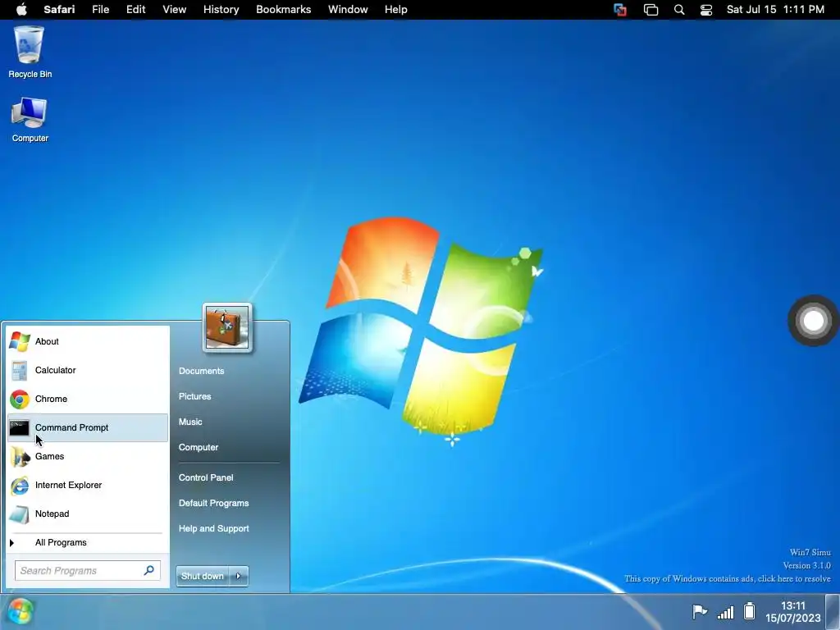
Task: Open the View menu
Action: 174,10
